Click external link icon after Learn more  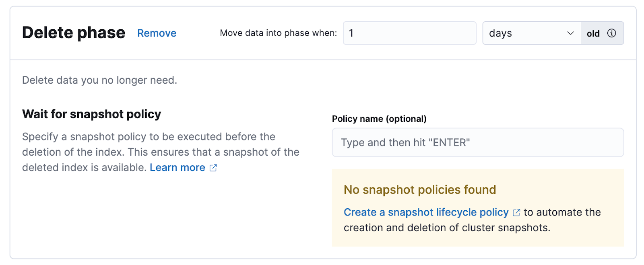213,168
